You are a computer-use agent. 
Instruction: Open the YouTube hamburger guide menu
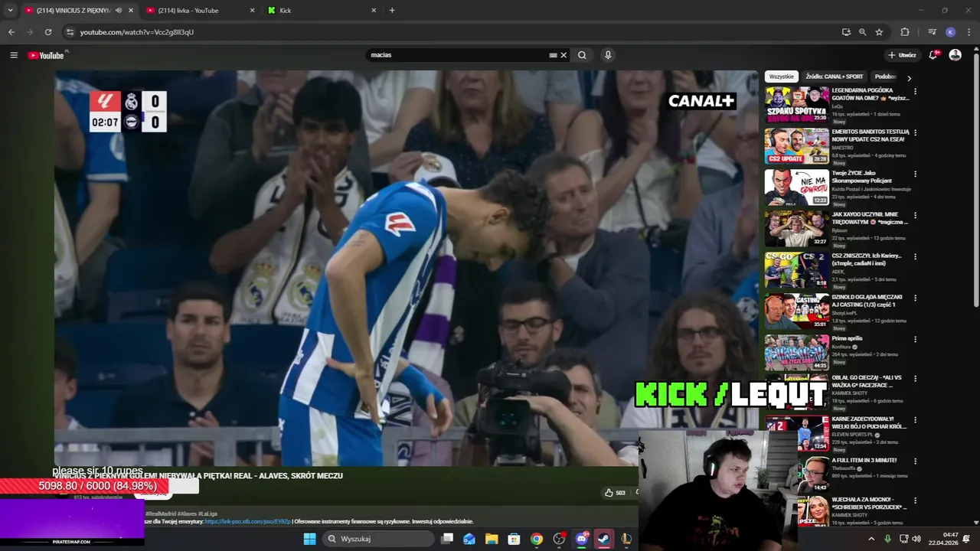pyautogui.click(x=14, y=55)
